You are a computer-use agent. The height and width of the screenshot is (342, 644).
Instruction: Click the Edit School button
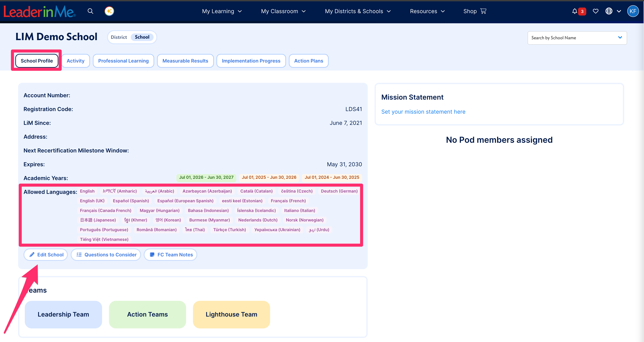(46, 255)
